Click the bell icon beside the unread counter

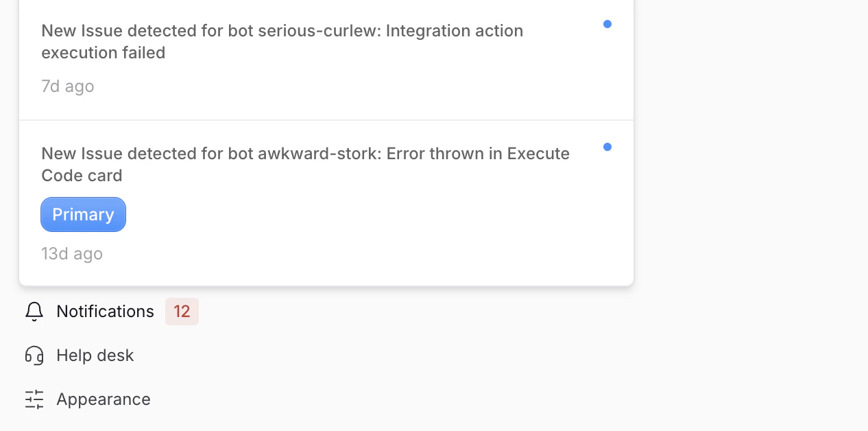tap(34, 312)
